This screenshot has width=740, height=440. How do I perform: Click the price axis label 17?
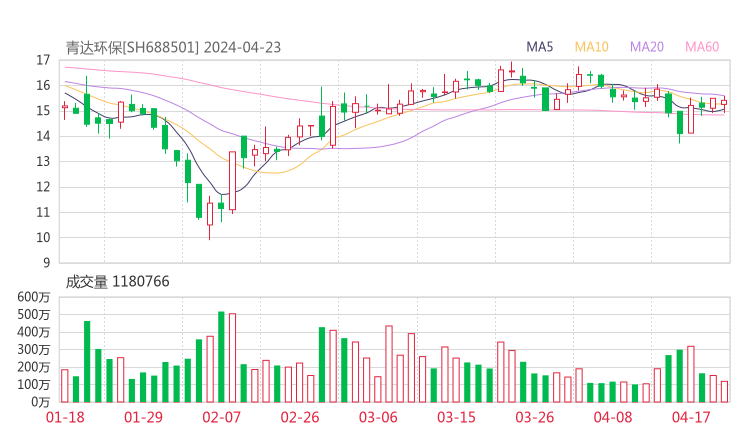pyautogui.click(x=43, y=60)
